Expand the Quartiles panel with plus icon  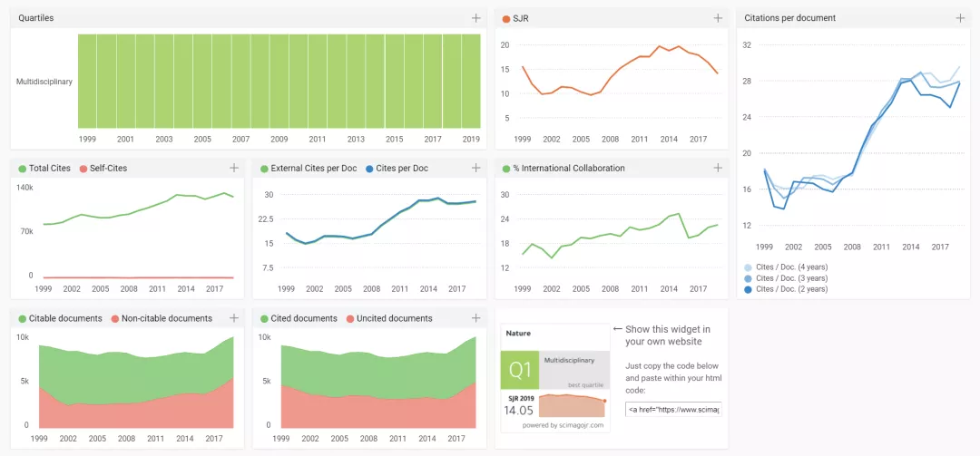(476, 18)
